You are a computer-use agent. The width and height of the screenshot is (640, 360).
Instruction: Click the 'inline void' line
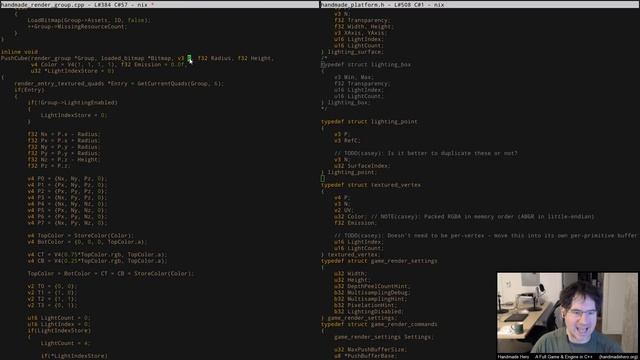(x=19, y=52)
